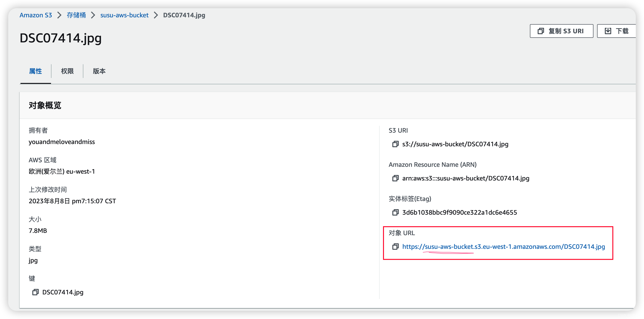Click the S3 URI field label
Image resolution: width=644 pixels, height=319 pixels.
point(398,130)
